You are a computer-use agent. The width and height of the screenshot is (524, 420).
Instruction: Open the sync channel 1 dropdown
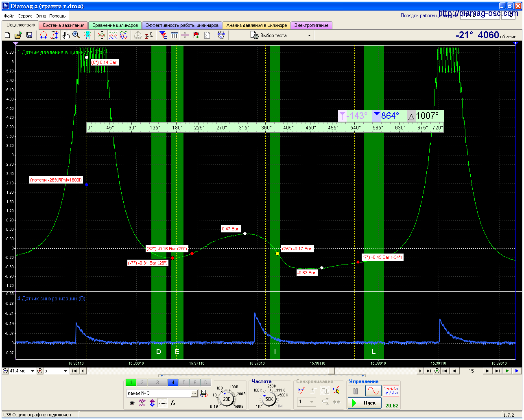pyautogui.click(x=307, y=402)
